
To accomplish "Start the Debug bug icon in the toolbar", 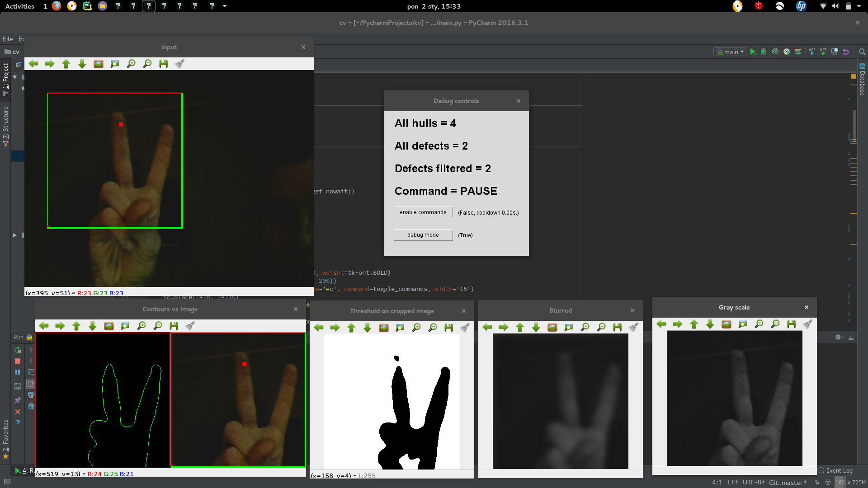I will click(x=764, y=52).
